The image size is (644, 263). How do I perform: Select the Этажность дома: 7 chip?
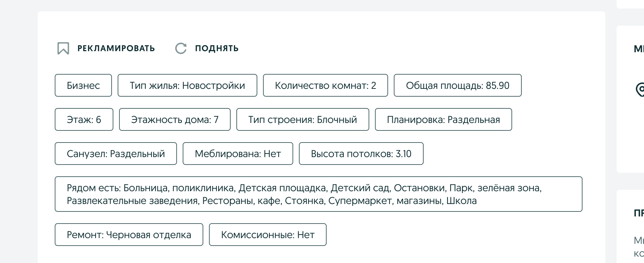tap(175, 119)
